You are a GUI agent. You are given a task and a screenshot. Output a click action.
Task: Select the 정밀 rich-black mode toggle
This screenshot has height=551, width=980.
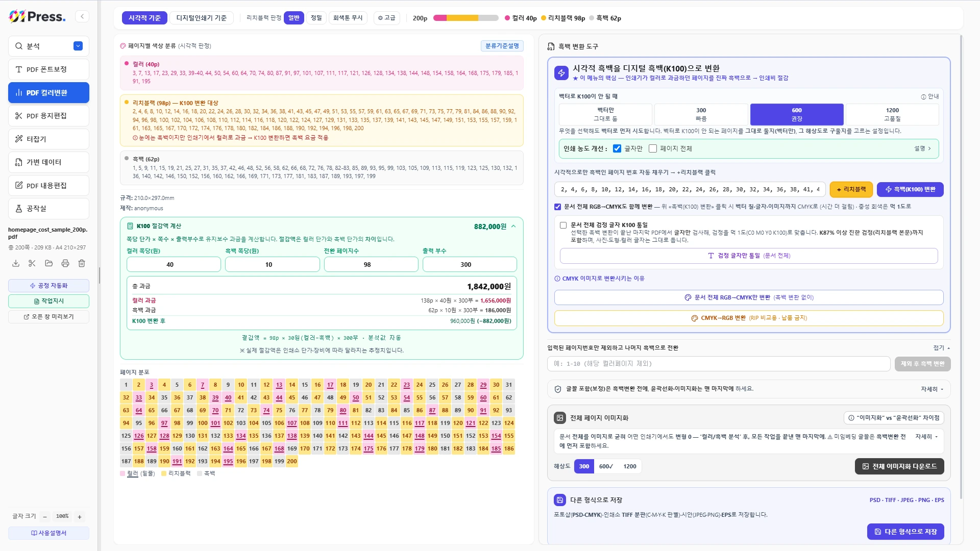pyautogui.click(x=316, y=18)
